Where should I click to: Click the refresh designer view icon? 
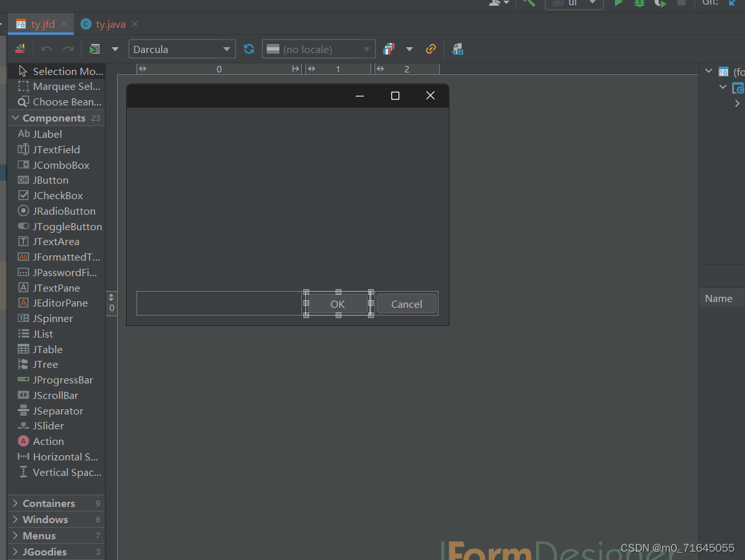pyautogui.click(x=249, y=48)
